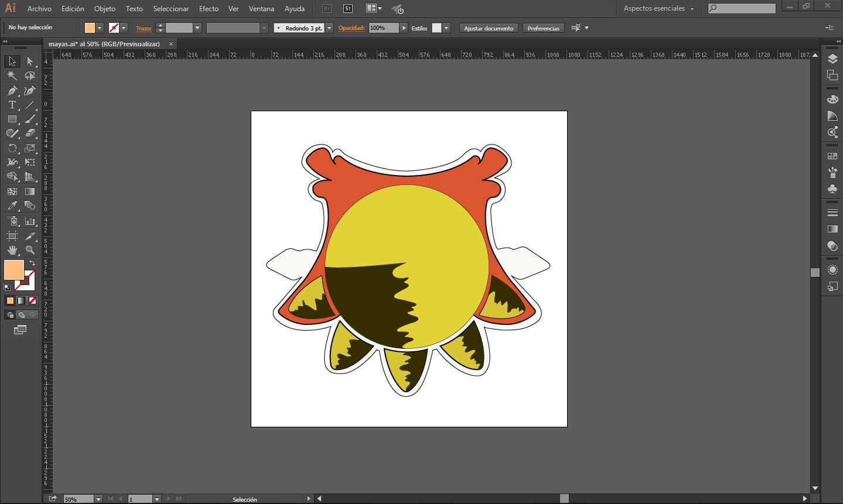This screenshot has width=843, height=504.
Task: Choose the Rectangle tool
Action: tap(12, 119)
